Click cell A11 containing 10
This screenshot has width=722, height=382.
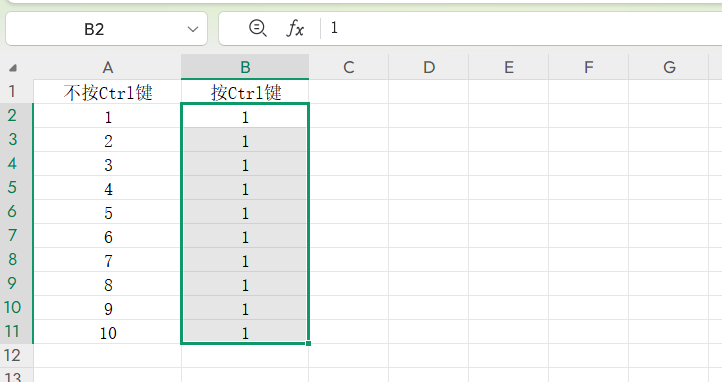[107, 331]
